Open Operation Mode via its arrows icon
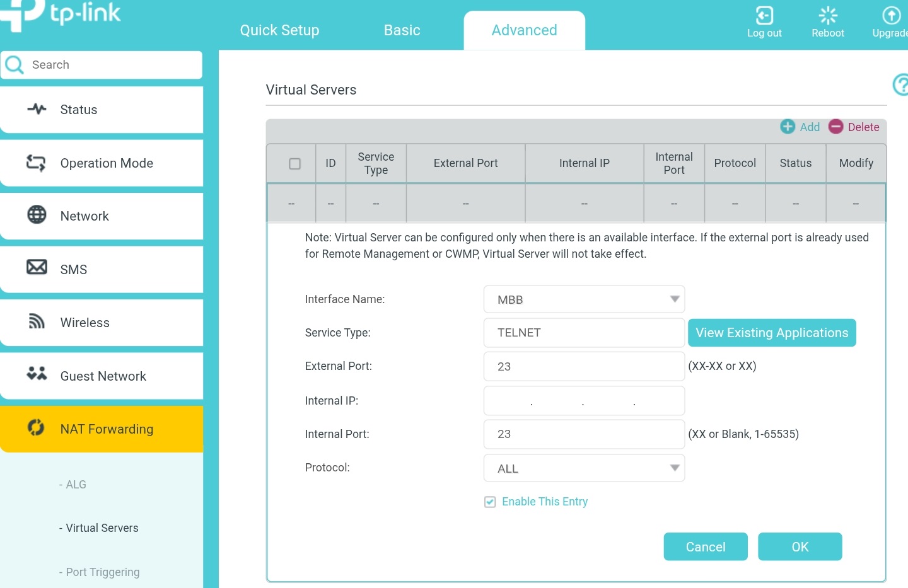This screenshot has height=588, width=908. (x=37, y=162)
